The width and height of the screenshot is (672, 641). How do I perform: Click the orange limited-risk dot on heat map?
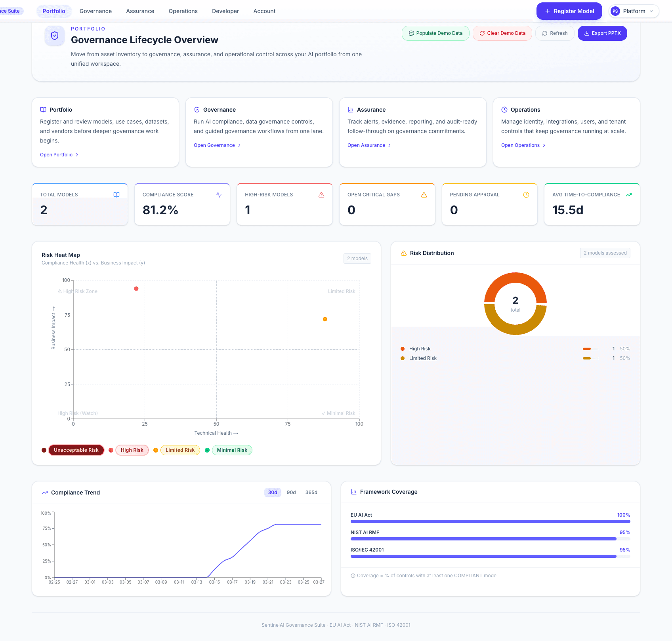325,319
